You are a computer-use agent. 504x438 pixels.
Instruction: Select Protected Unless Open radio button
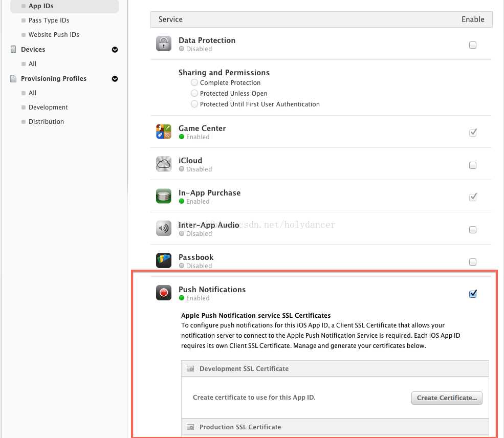(x=194, y=93)
